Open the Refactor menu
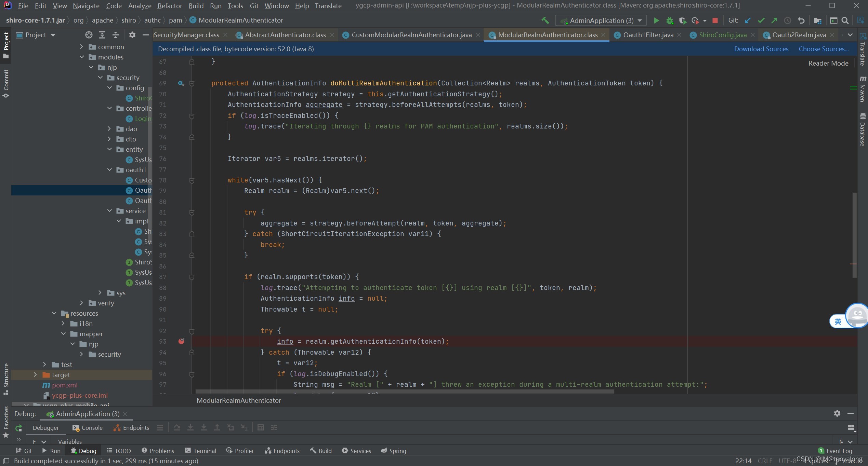Screen dimensions: 868x466 170,6
